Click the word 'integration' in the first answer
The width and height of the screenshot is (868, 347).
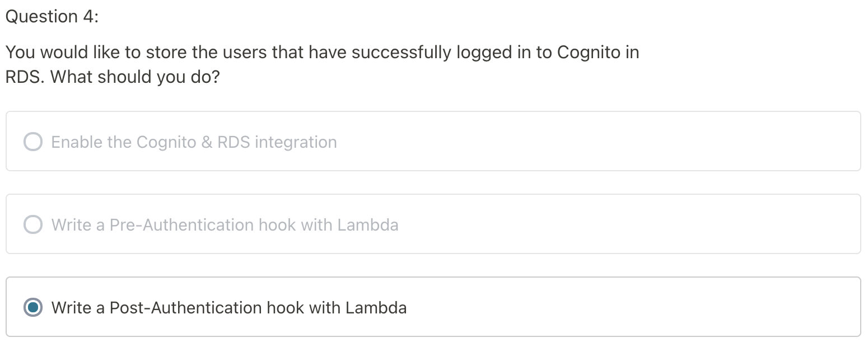(296, 142)
